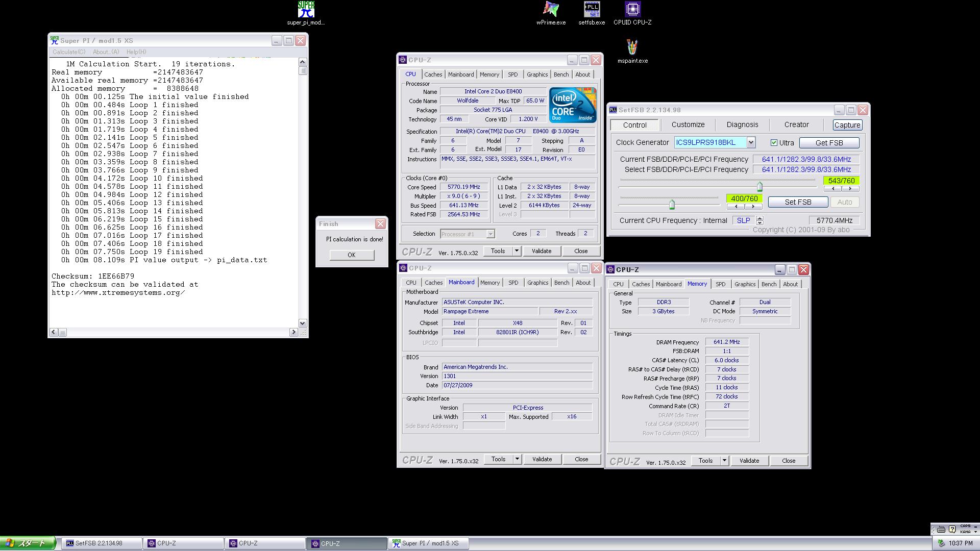980x551 pixels.
Task: Open Tools dropdown arrow in Mainboard window
Action: click(517, 459)
